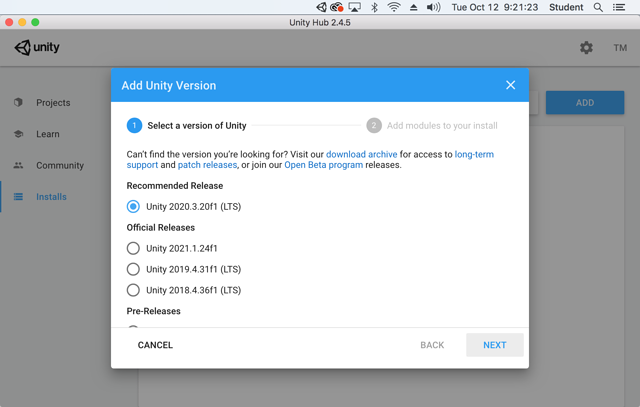Open the Wi-Fi status menu
The height and width of the screenshot is (407, 640).
pos(394,7)
